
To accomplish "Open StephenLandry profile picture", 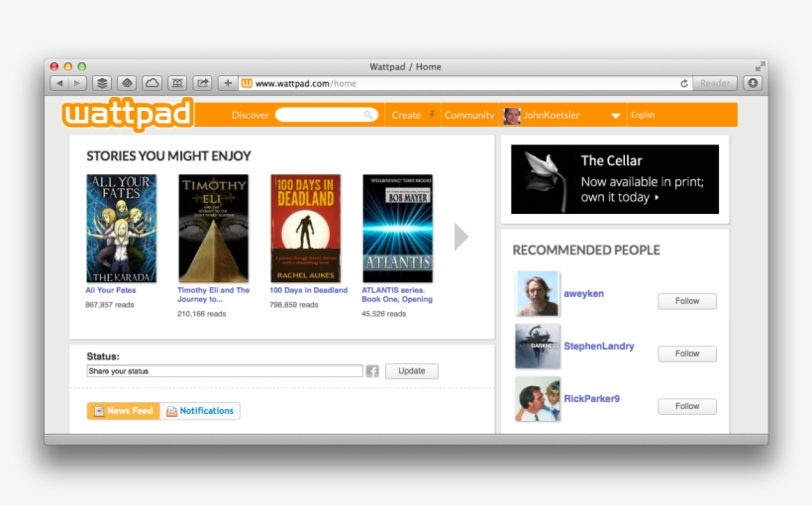I will click(x=538, y=346).
